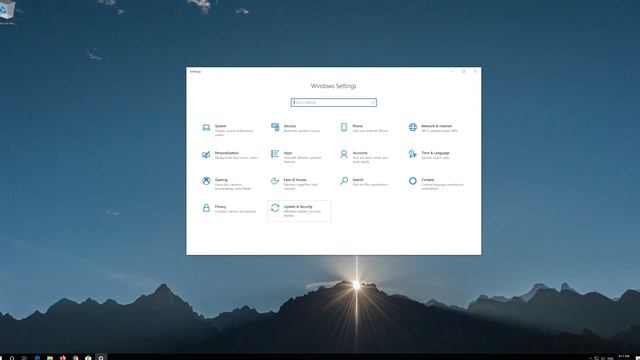
Task: Open the System settings laptop icon
Action: pyautogui.click(x=206, y=128)
